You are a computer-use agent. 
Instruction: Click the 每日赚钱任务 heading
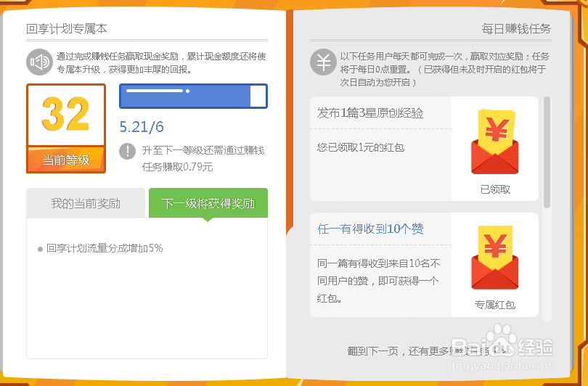point(516,29)
